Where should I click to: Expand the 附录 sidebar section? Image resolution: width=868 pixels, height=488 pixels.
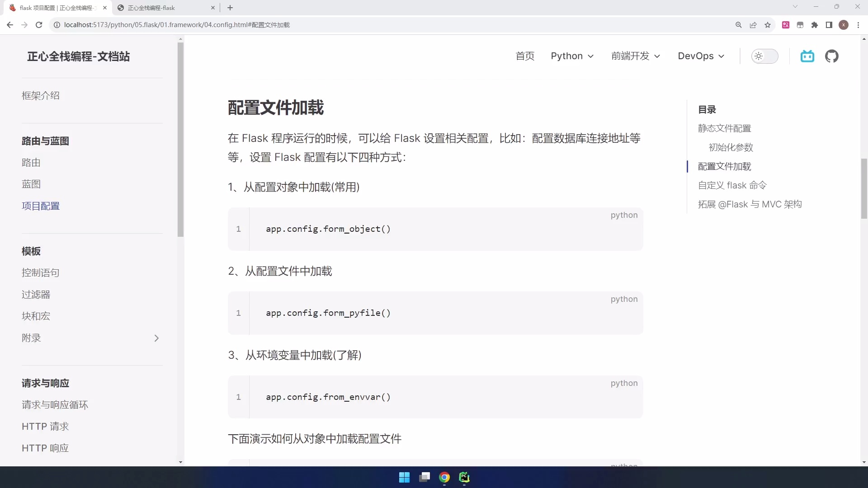coord(91,338)
